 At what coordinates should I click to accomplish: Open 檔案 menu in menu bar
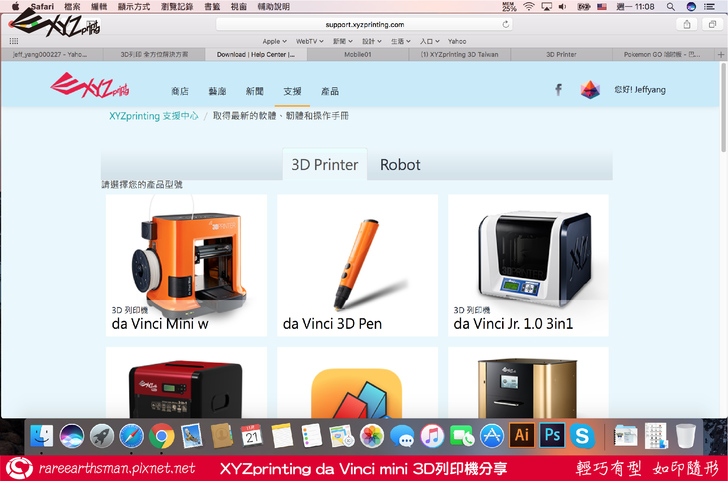click(x=72, y=6)
